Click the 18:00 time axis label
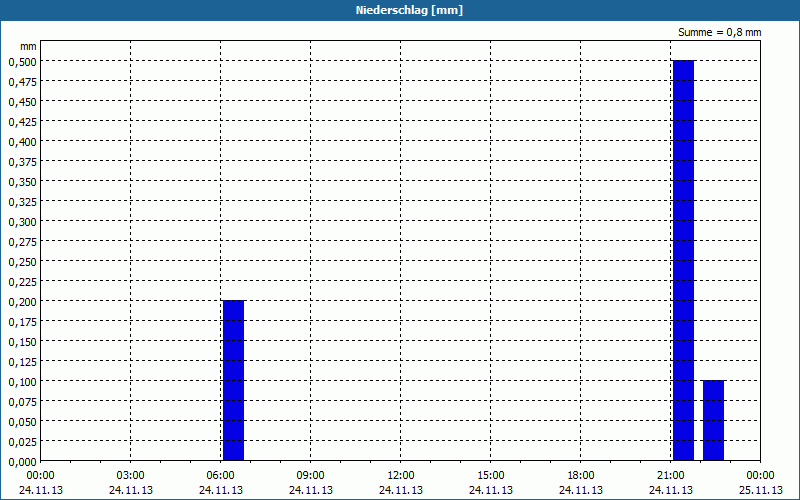The image size is (800, 500). (581, 476)
